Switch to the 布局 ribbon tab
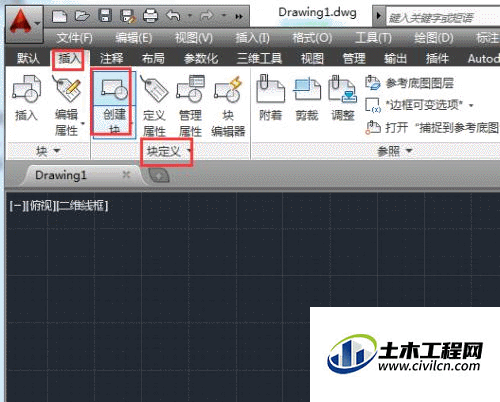 click(x=153, y=59)
